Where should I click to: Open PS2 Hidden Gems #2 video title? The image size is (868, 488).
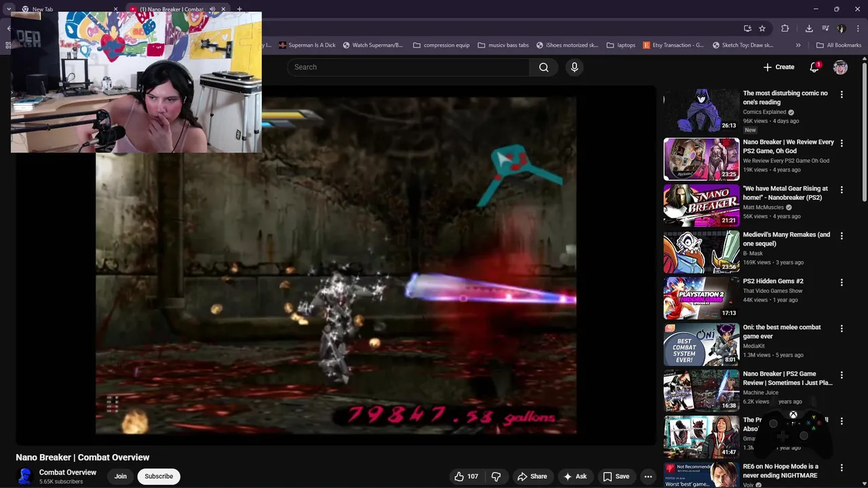[x=773, y=281]
